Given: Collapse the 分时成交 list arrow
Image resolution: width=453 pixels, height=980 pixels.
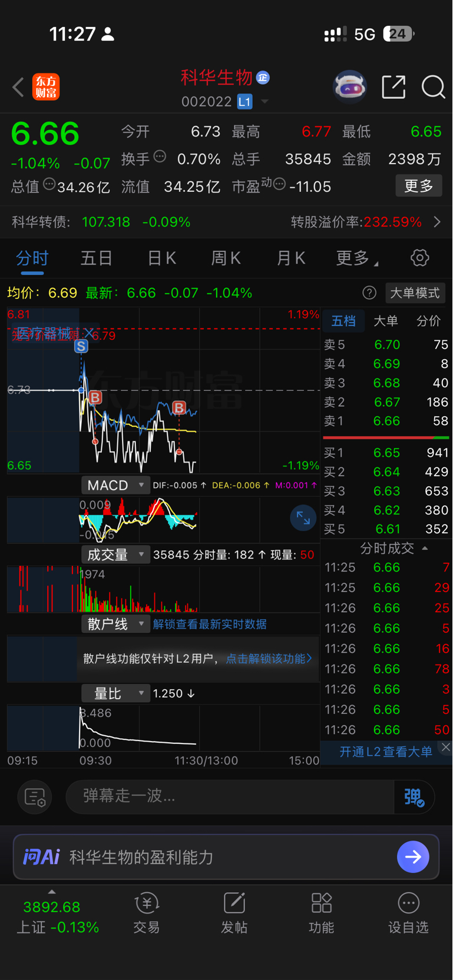Looking at the screenshot, I should (425, 548).
